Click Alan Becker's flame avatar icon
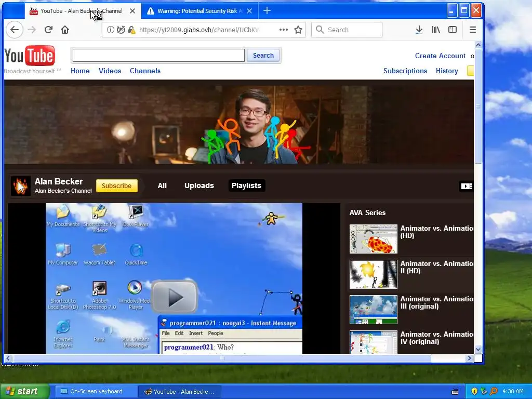The width and height of the screenshot is (532, 399). pyautogui.click(x=21, y=186)
